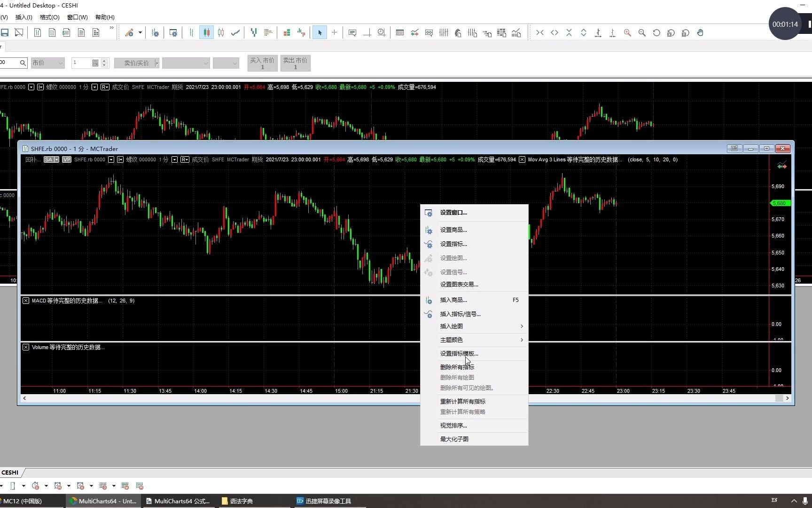This screenshot has width=812, height=508.
Task: Switch to the bar chart style icon
Action: [x=191, y=33]
